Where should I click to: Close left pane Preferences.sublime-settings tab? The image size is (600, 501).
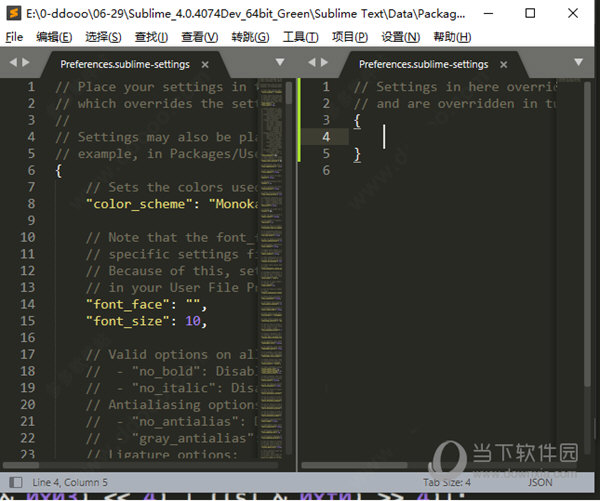[206, 64]
